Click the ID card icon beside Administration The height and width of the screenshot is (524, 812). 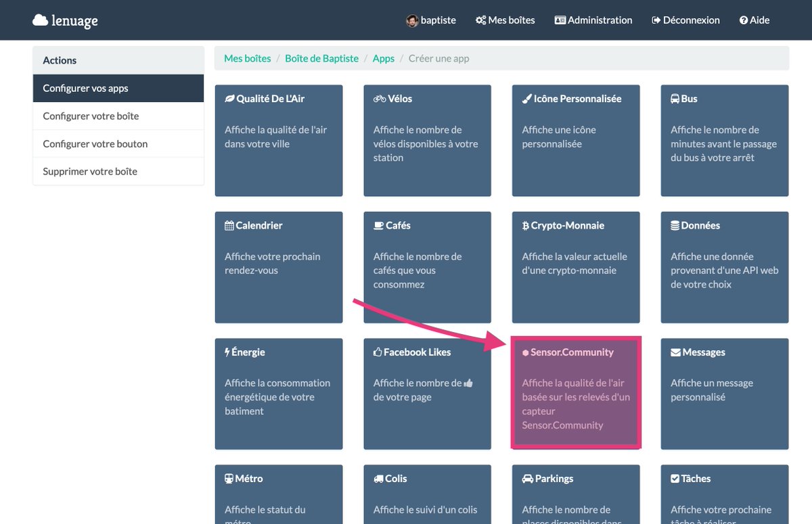pos(560,20)
